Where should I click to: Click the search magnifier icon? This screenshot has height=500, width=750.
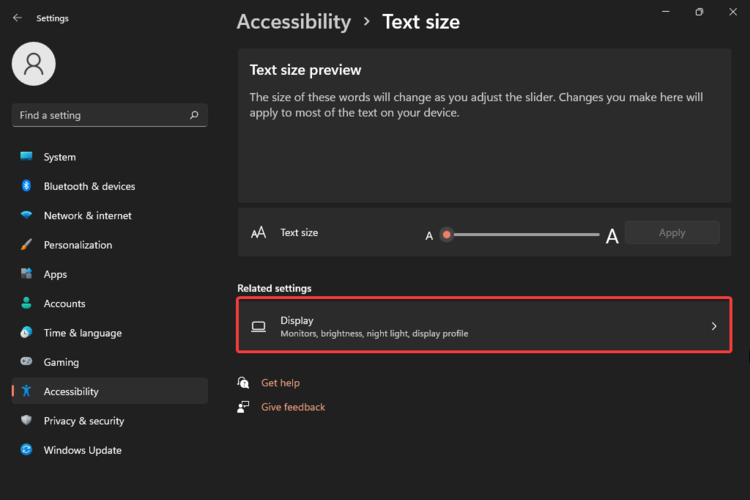tap(194, 115)
